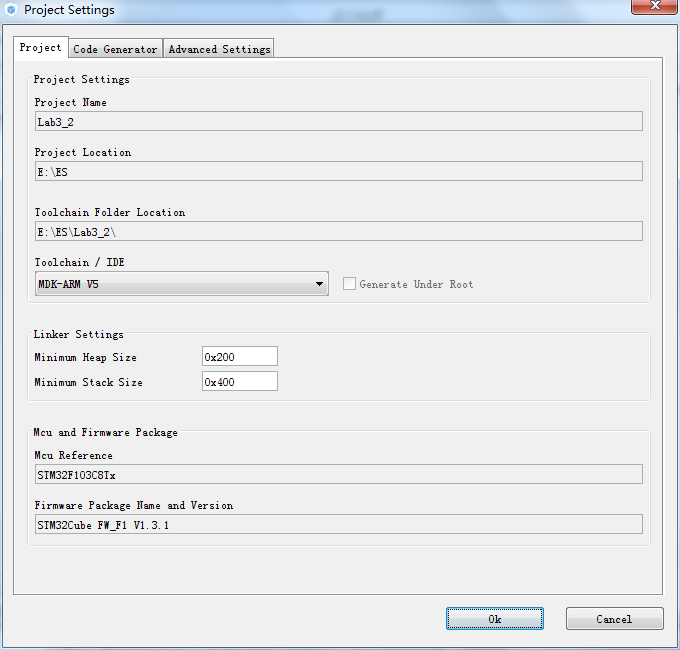This screenshot has height=650, width=680.
Task: Click the Firmware Package Name and Version field
Action: point(338,524)
